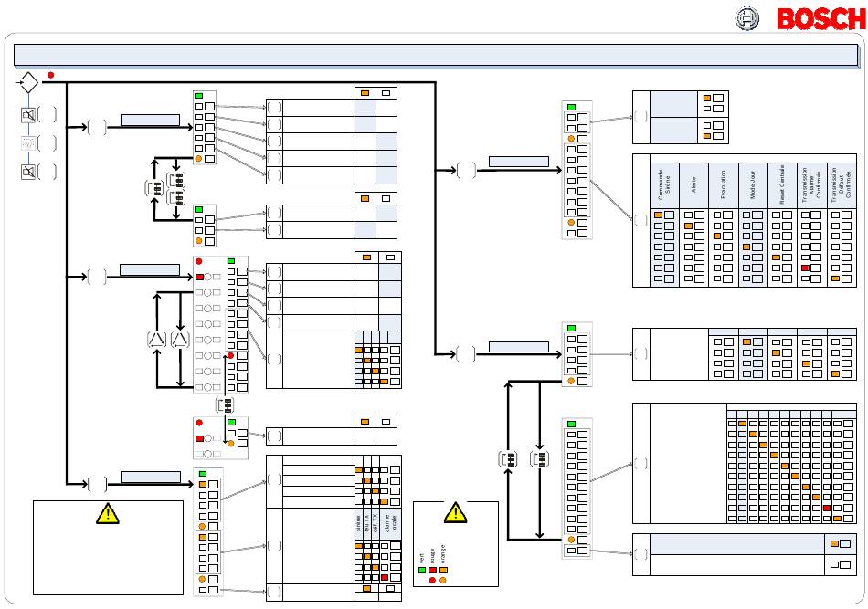Click the round Bosch emblem logo
The image size is (868, 609).
(746, 19)
